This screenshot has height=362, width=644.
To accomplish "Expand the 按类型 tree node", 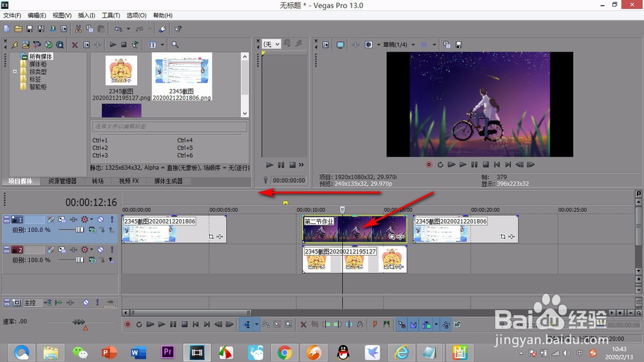I will pyautogui.click(x=15, y=71).
